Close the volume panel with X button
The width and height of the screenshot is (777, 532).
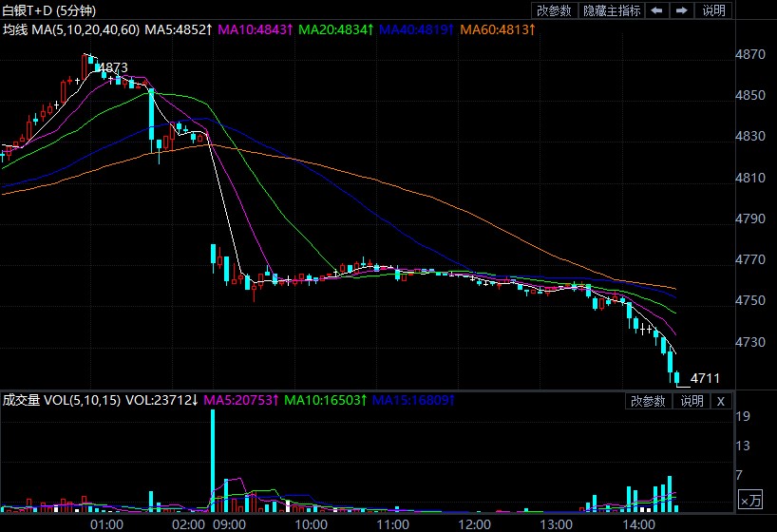tap(721, 401)
